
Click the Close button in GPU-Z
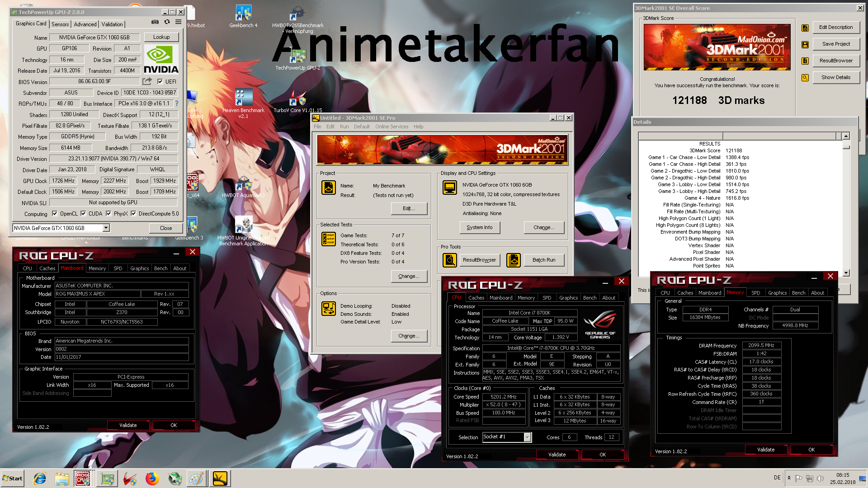tap(166, 228)
